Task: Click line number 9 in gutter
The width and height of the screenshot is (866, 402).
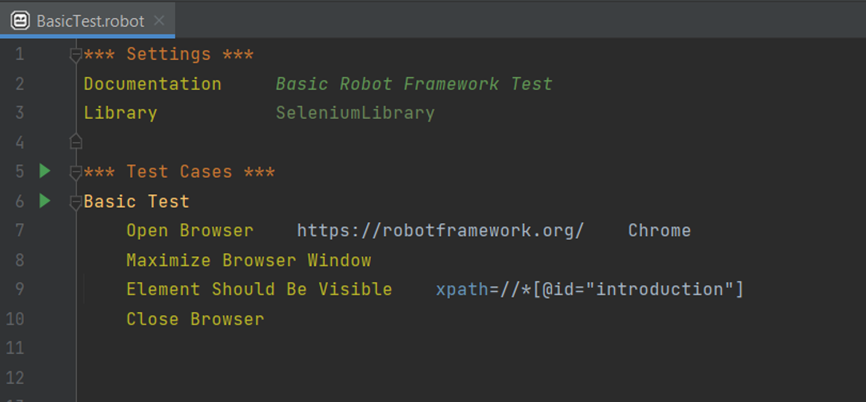Action: pyautogui.click(x=19, y=289)
